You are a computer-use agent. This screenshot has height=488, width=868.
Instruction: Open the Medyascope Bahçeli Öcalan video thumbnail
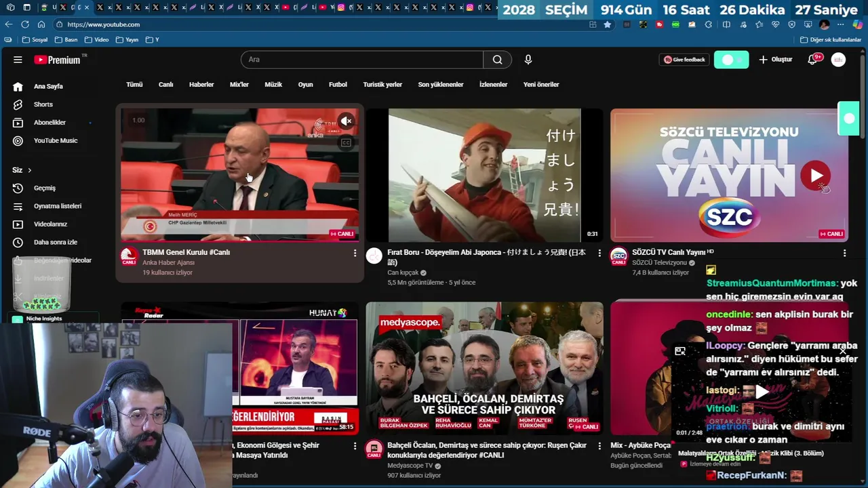(x=484, y=368)
